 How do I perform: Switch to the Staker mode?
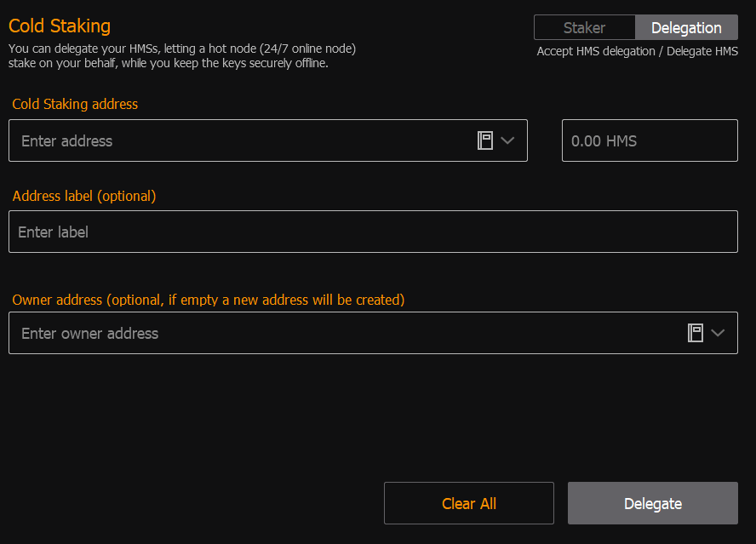[x=584, y=27]
